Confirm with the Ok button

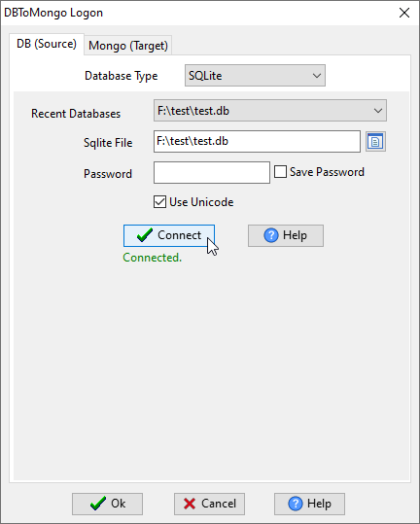coord(107,504)
